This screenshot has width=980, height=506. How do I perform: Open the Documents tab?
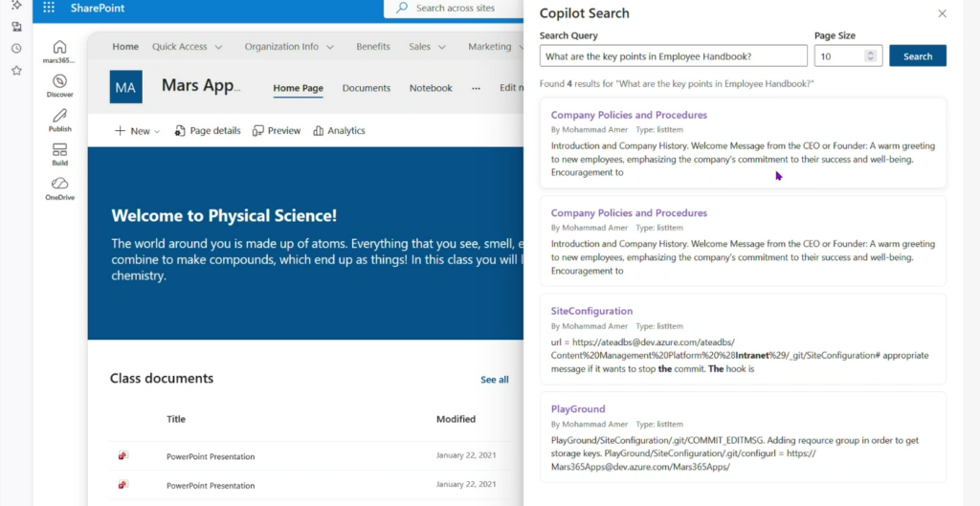pyautogui.click(x=367, y=88)
